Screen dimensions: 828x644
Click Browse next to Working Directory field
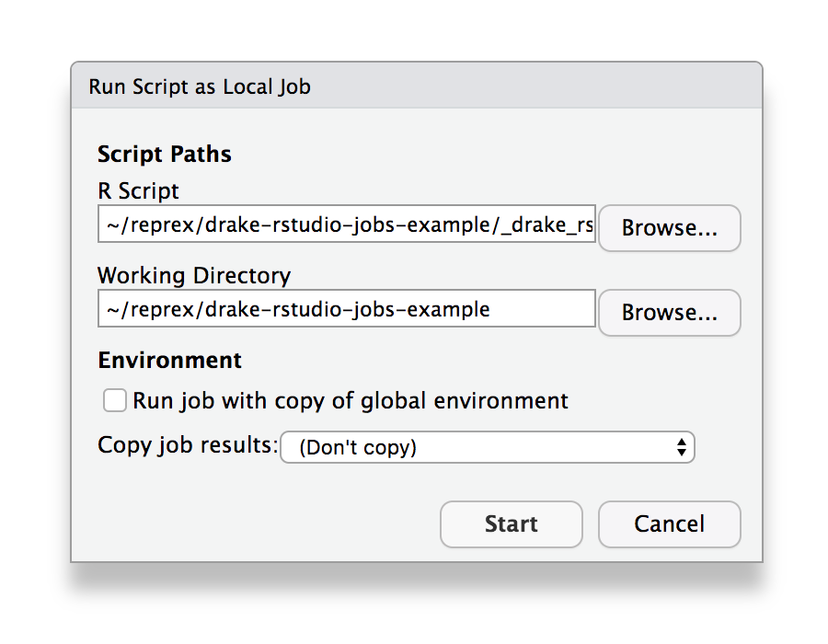(669, 313)
